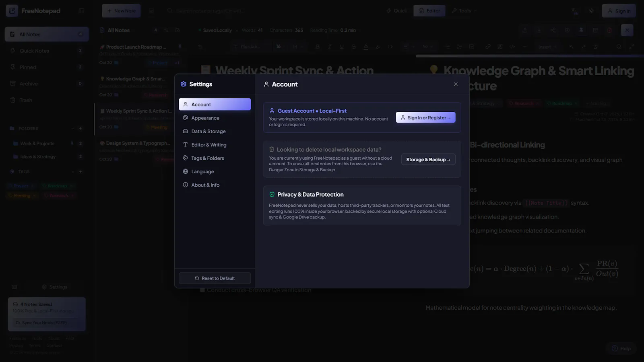Select All Notes in the sidebar
Image resolution: width=644 pixels, height=362 pixels.
pyautogui.click(x=47, y=34)
